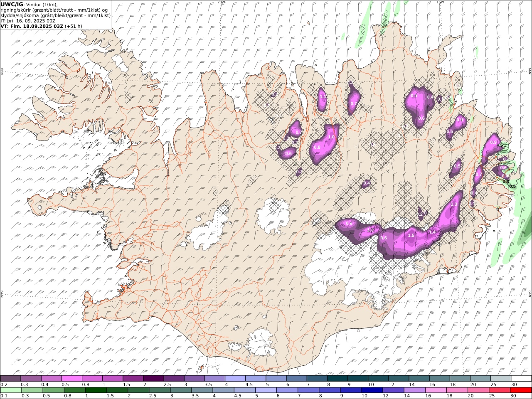Select the light pink 16–18 swatch in lower rain legend
This screenshot has height=399, width=532.
coord(436,390)
